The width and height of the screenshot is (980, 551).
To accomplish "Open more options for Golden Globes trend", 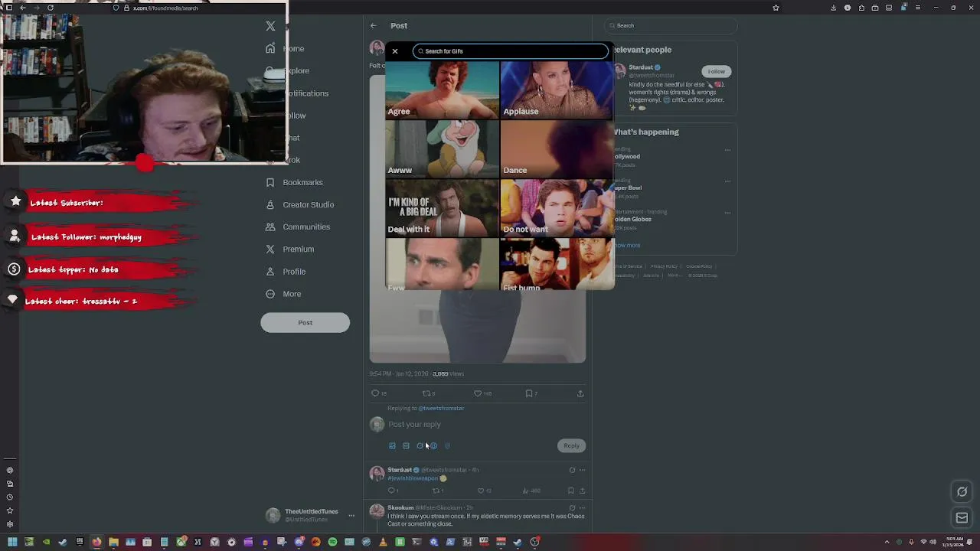I will [727, 213].
